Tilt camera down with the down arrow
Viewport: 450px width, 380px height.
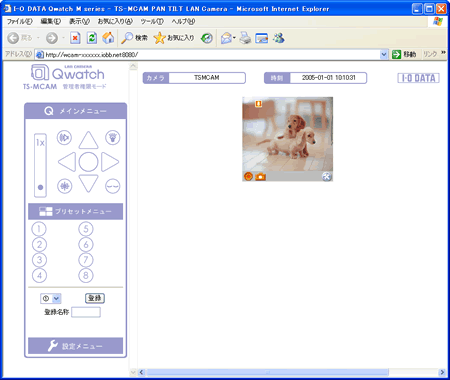point(88,183)
